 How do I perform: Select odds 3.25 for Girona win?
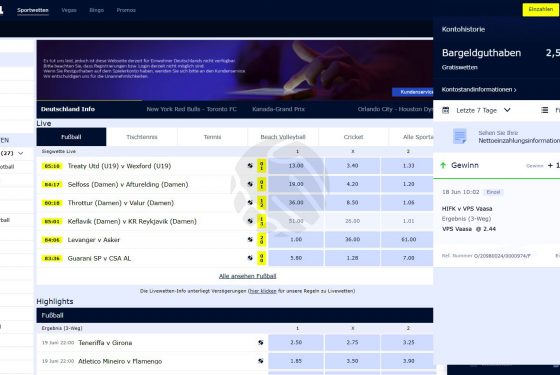tap(407, 342)
